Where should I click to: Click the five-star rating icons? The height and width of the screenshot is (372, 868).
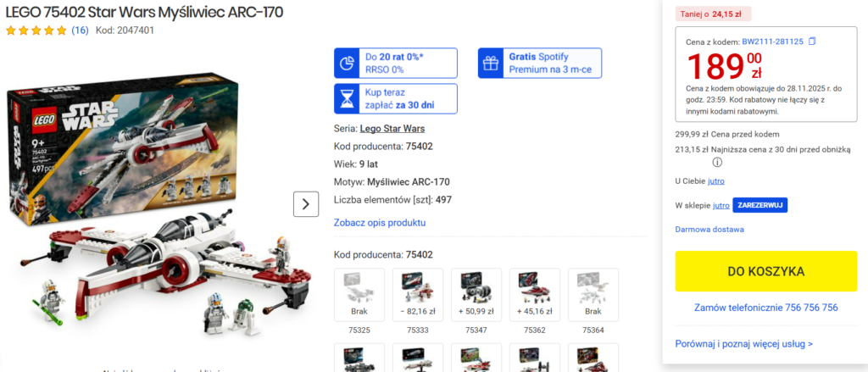coord(36,31)
